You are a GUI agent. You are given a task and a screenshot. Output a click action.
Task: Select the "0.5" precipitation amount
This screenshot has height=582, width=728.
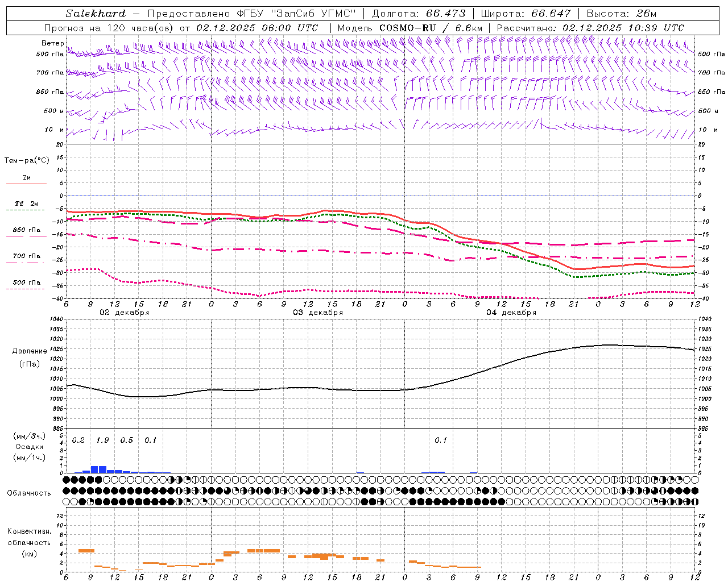(x=127, y=440)
